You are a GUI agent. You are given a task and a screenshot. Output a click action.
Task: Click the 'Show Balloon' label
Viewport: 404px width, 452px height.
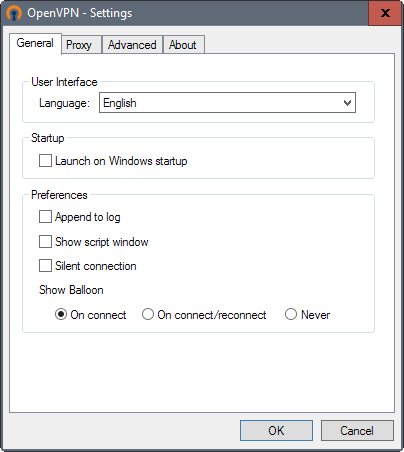click(71, 290)
